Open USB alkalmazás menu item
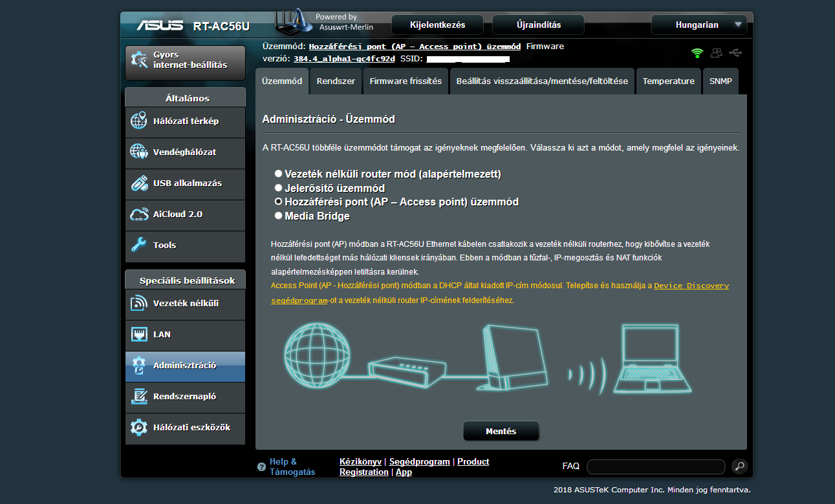 [x=186, y=184]
